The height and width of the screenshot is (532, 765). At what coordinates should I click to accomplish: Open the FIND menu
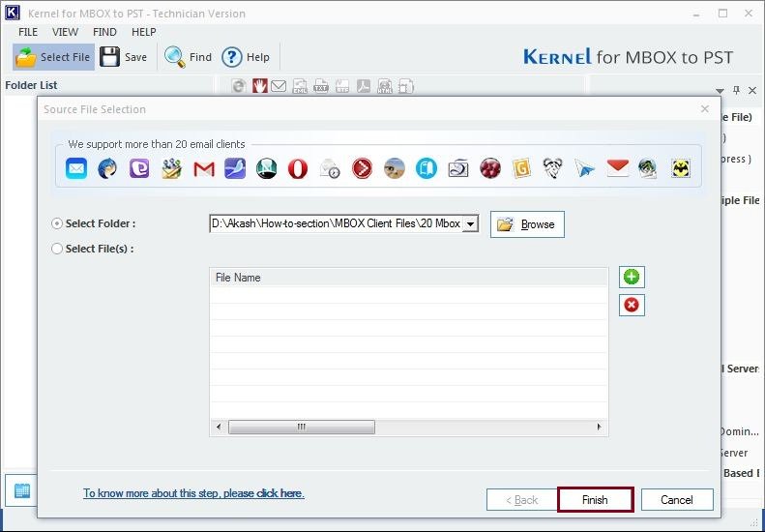pos(104,32)
